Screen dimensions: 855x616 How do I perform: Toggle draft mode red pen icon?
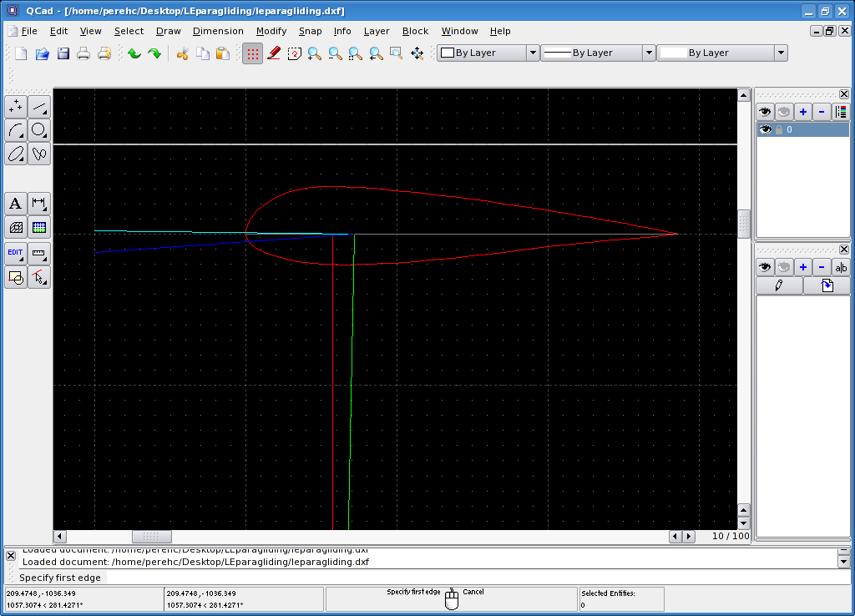(274, 53)
